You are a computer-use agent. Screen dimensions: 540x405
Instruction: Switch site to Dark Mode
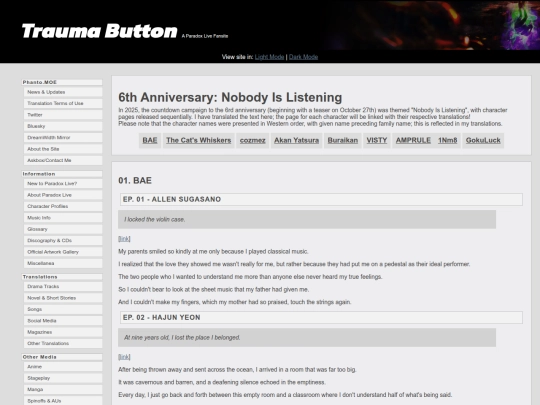tap(303, 57)
